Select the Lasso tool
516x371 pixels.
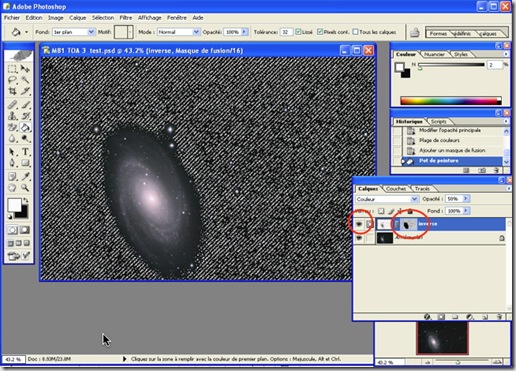point(12,80)
